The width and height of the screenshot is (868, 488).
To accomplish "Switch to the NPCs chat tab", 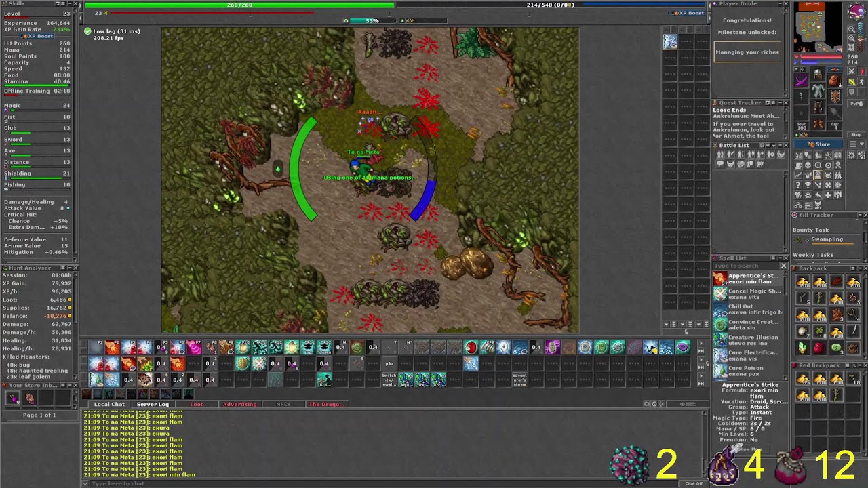I will (x=283, y=404).
